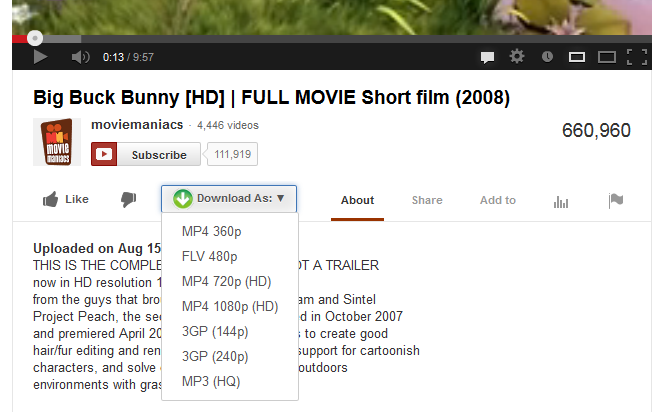Click the thumbs-down dislike icon

128,200
